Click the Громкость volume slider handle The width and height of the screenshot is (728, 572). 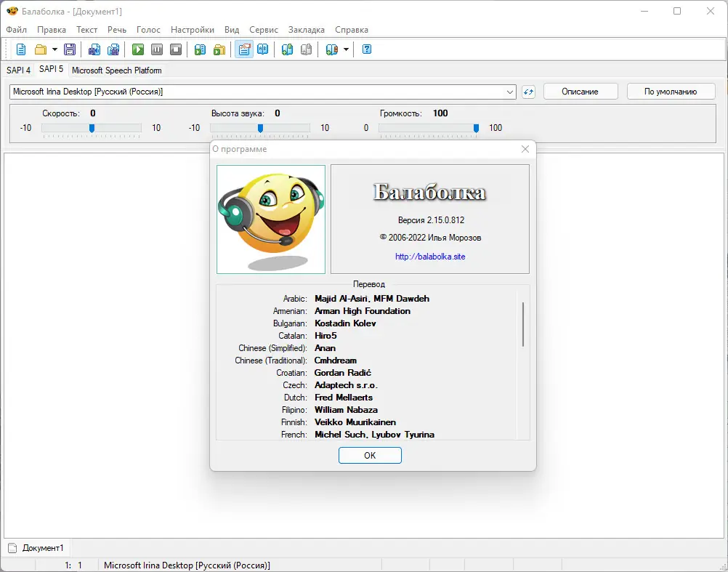(x=476, y=128)
